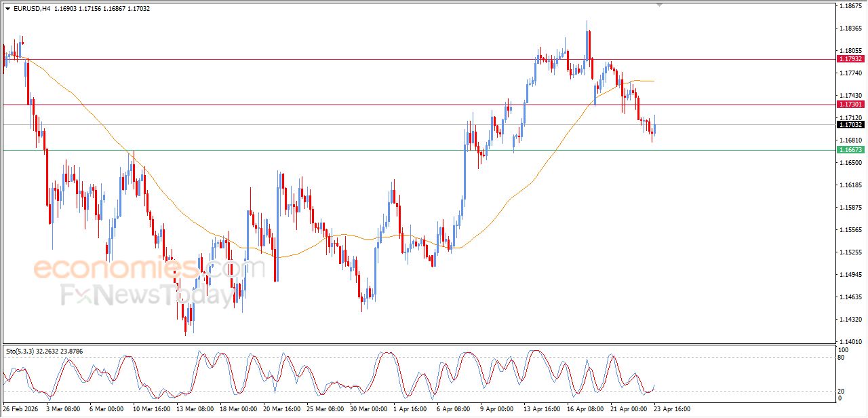This screenshot has width=868, height=418.
Task: Click the 1.15565 price on the scale
Action: (x=850, y=230)
